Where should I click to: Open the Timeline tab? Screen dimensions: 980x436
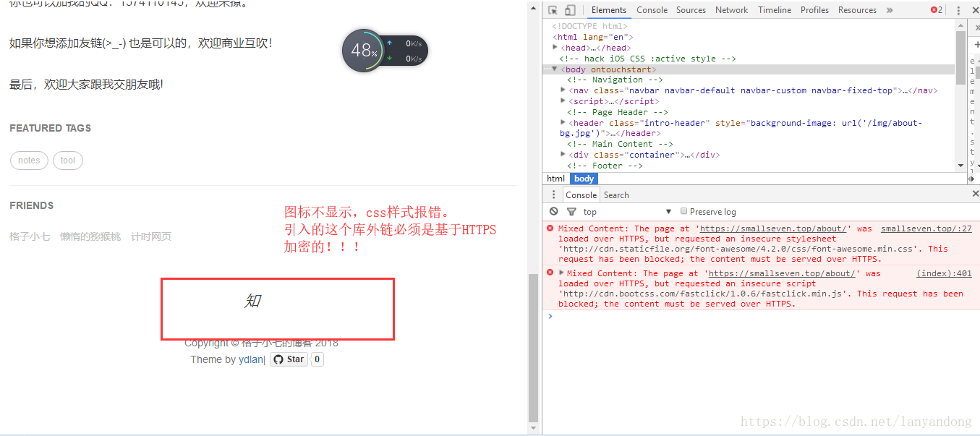click(x=775, y=10)
